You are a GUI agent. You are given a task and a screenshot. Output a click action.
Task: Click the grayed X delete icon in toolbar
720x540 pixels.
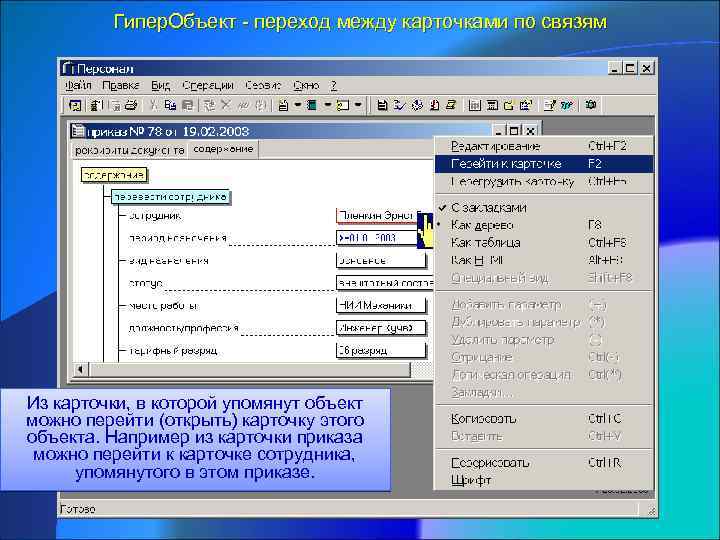[225, 105]
